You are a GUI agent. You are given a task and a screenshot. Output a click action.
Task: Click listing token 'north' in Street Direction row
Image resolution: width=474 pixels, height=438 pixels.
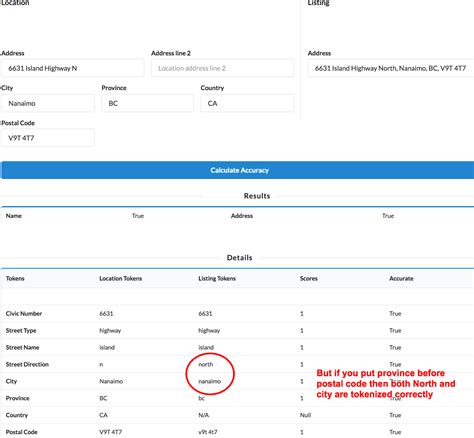click(206, 364)
